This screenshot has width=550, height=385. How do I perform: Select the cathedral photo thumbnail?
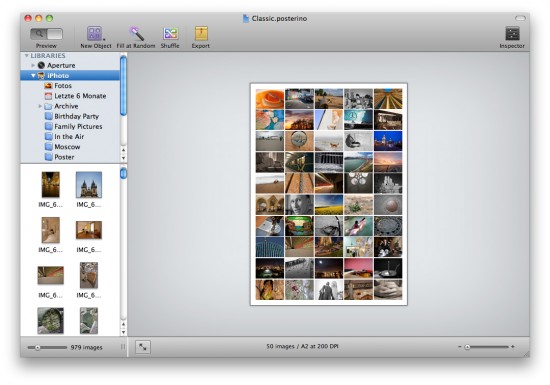pos(89,185)
